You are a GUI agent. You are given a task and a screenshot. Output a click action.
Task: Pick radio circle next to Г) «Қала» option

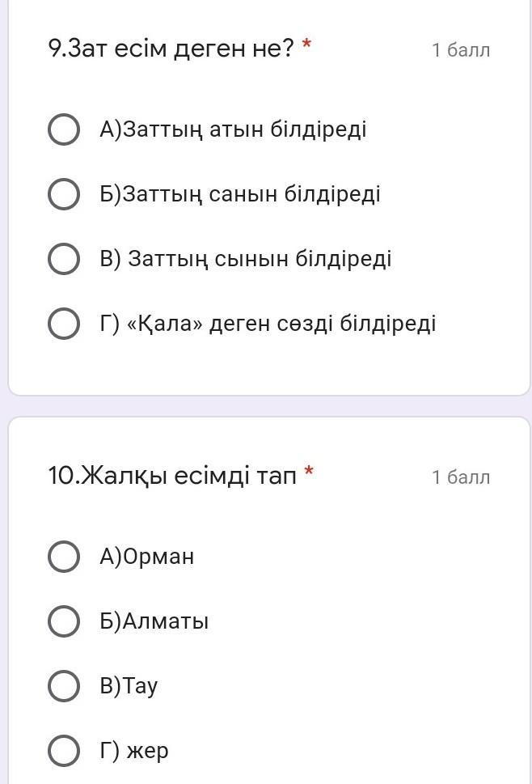coord(64,324)
